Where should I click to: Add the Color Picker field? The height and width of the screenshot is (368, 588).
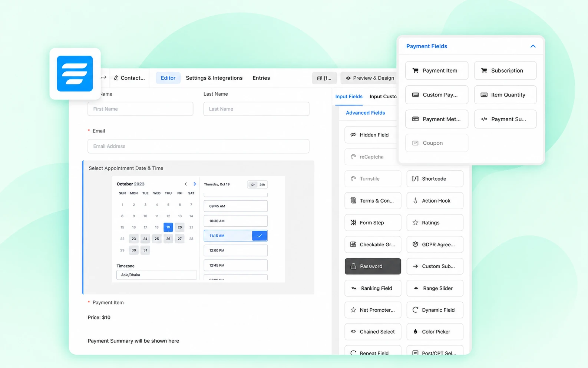coord(435,332)
